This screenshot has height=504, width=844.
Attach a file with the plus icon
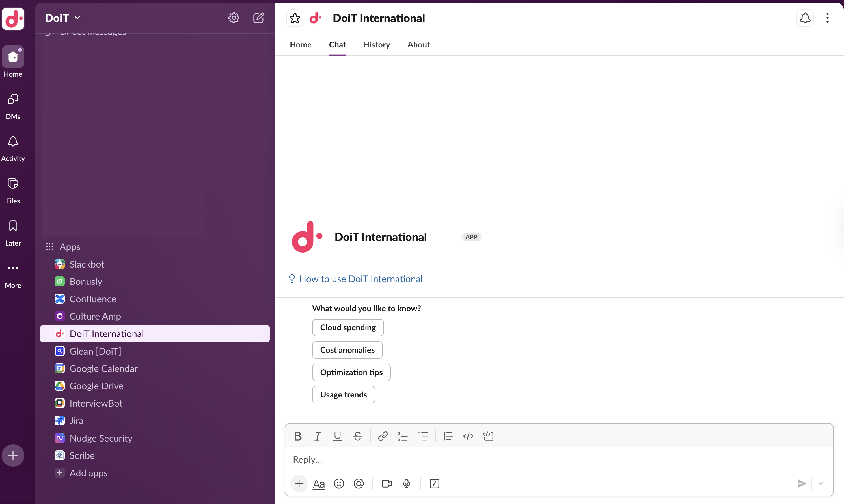pyautogui.click(x=299, y=483)
